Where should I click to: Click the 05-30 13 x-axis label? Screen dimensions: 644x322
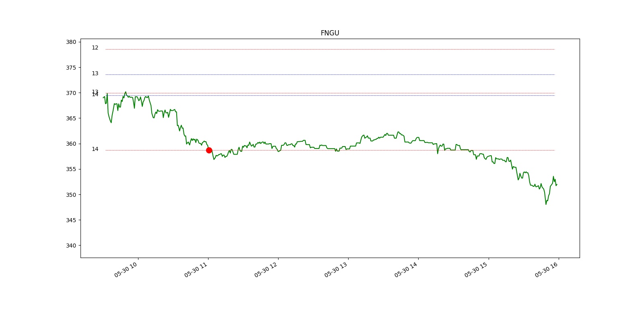[336, 270]
